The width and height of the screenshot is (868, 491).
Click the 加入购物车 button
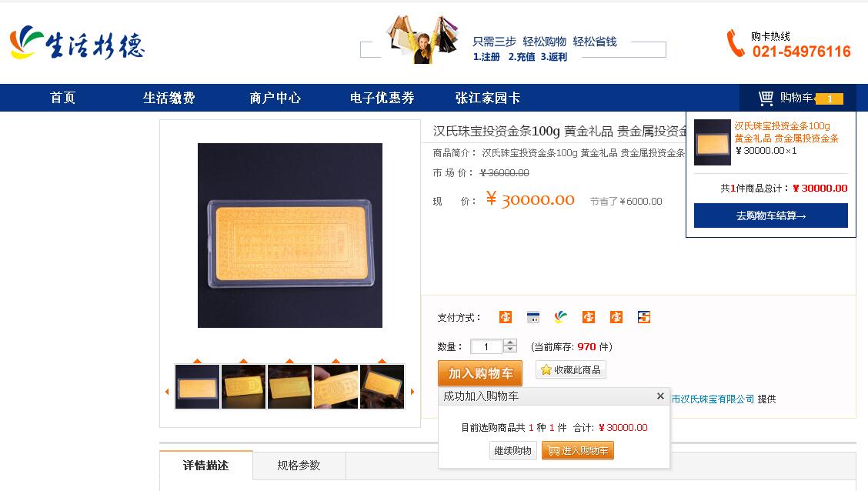pyautogui.click(x=480, y=374)
